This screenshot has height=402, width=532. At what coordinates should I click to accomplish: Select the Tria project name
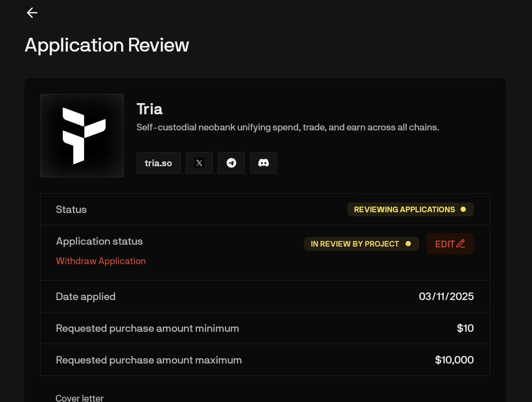pyautogui.click(x=149, y=109)
